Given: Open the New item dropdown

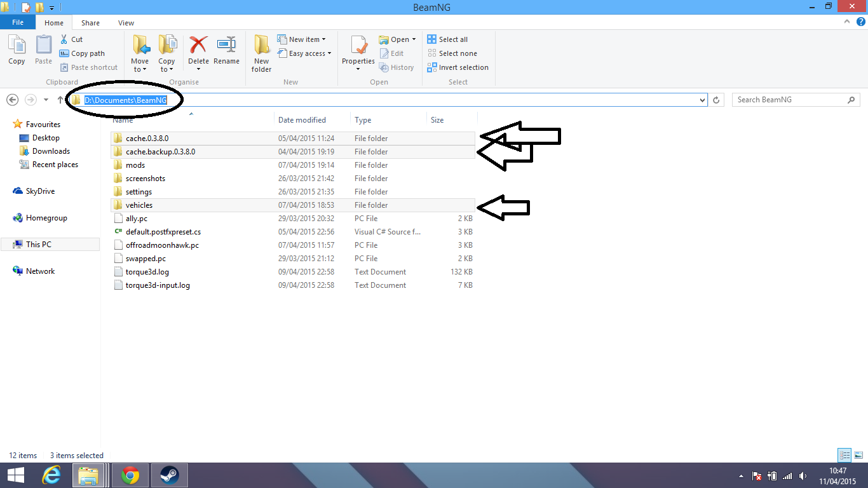Looking at the screenshot, I should coord(302,39).
